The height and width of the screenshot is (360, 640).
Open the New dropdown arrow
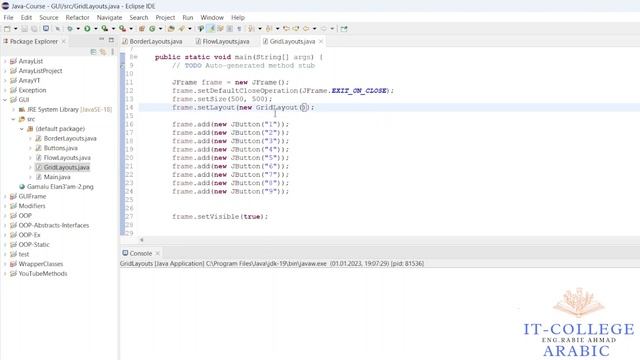click(16, 29)
